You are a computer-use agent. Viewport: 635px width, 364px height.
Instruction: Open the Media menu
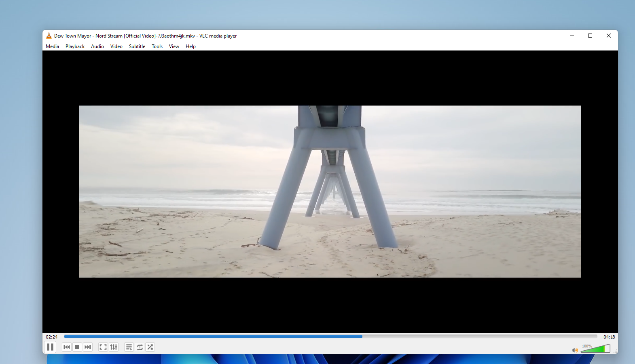click(x=52, y=46)
